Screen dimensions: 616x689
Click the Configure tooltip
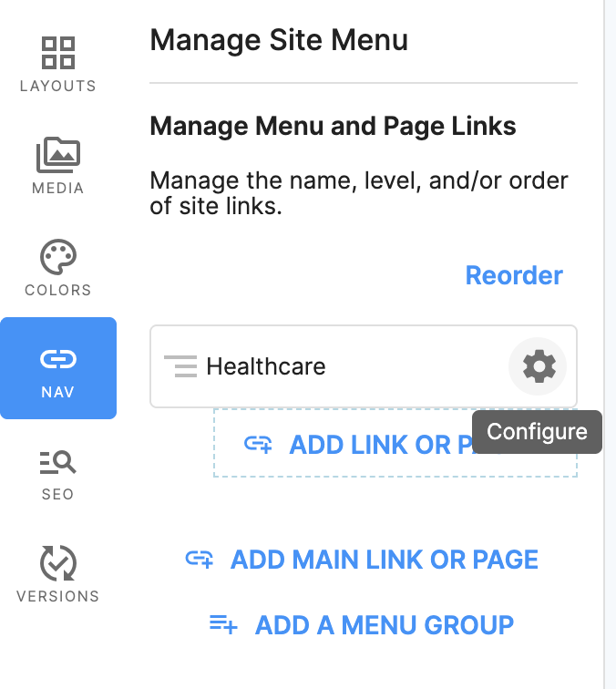coord(537,431)
